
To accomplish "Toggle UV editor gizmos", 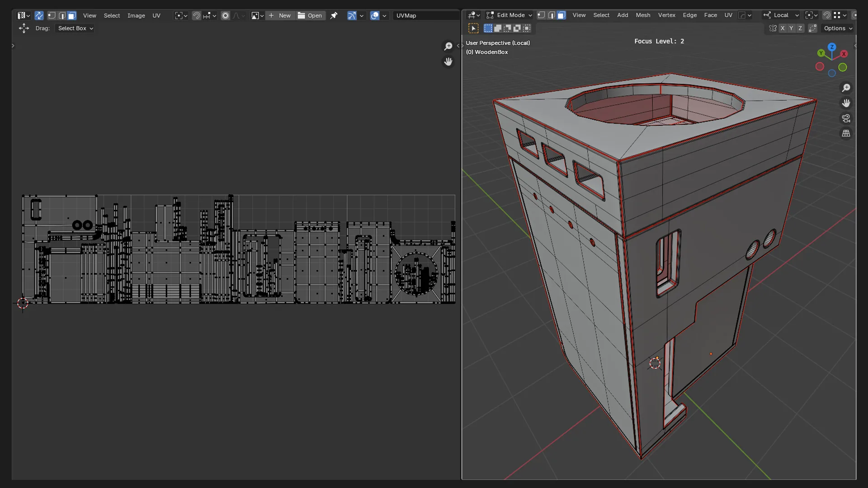I will 352,15.
